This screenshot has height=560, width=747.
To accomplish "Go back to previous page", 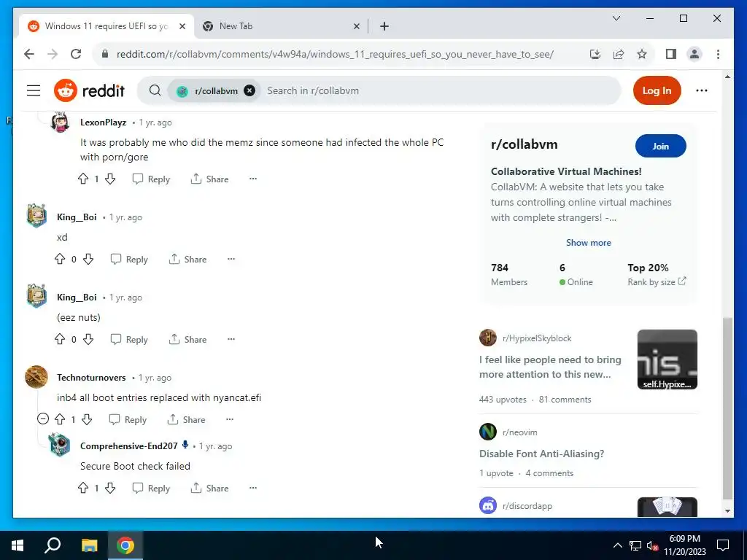I will click(29, 54).
